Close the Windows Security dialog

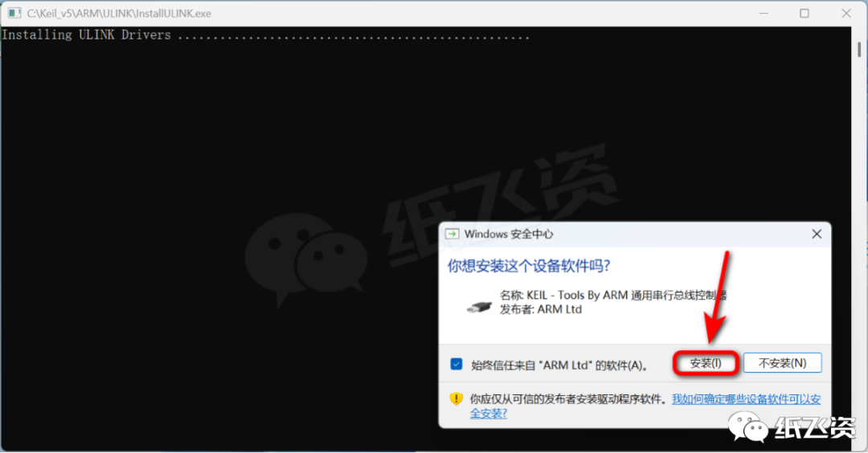[817, 235]
